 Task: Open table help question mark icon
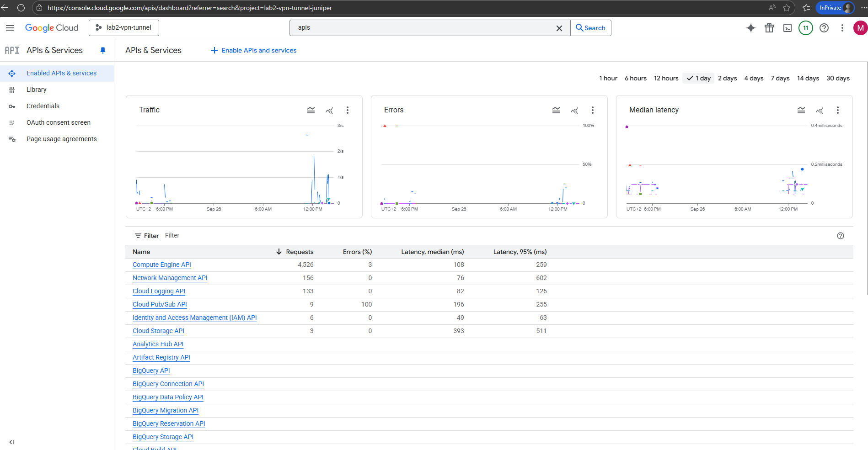[x=841, y=236]
